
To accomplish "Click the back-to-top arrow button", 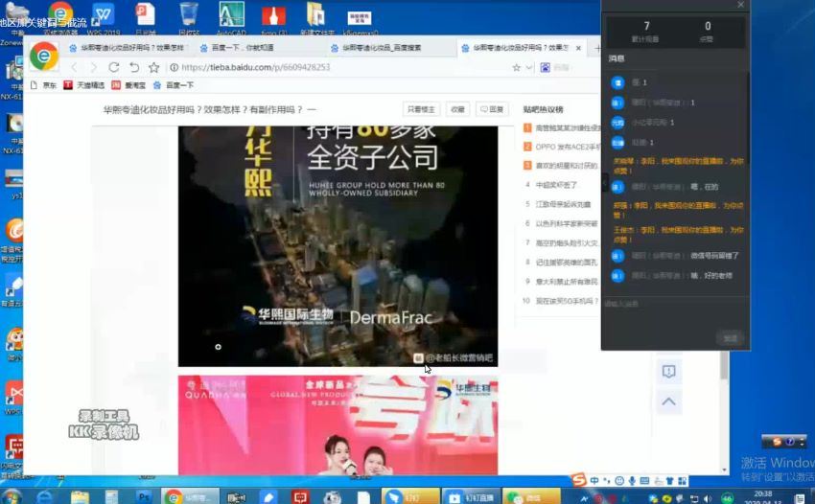I will pyautogui.click(x=669, y=401).
